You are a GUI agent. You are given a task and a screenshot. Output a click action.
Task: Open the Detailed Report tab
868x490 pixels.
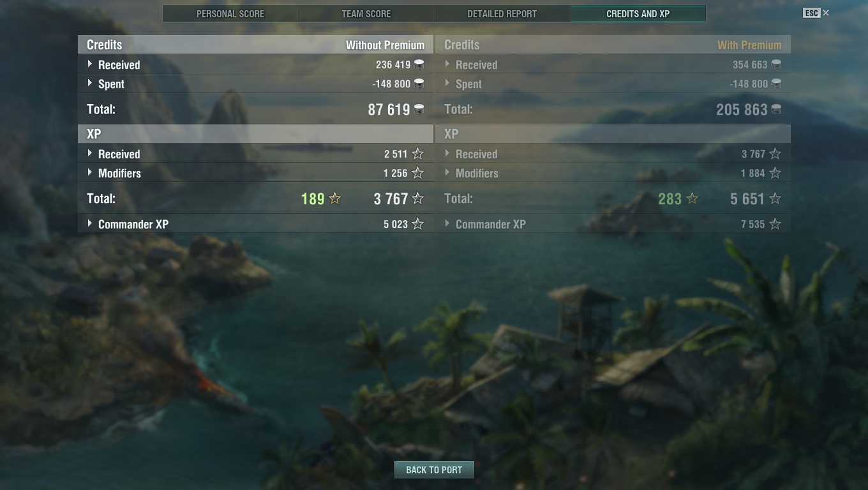point(502,13)
